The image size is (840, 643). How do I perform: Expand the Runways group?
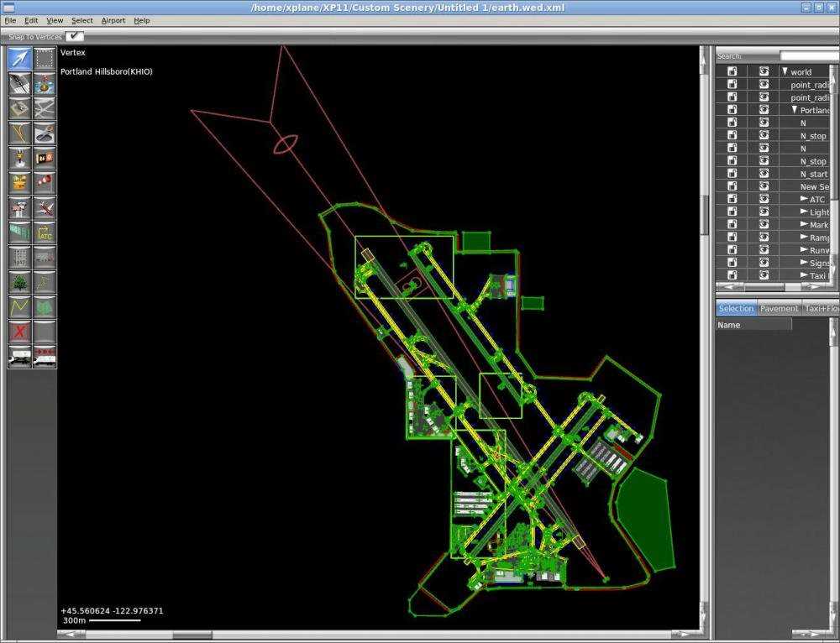[804, 249]
